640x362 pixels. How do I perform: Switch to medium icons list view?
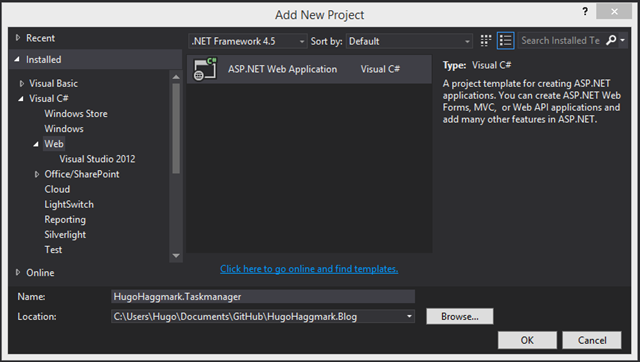(505, 41)
